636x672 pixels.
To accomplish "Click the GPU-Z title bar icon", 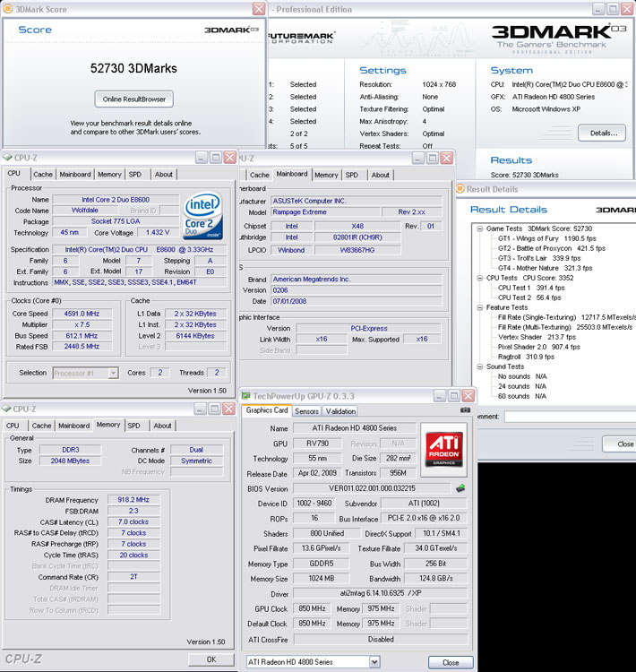I will (x=246, y=396).
